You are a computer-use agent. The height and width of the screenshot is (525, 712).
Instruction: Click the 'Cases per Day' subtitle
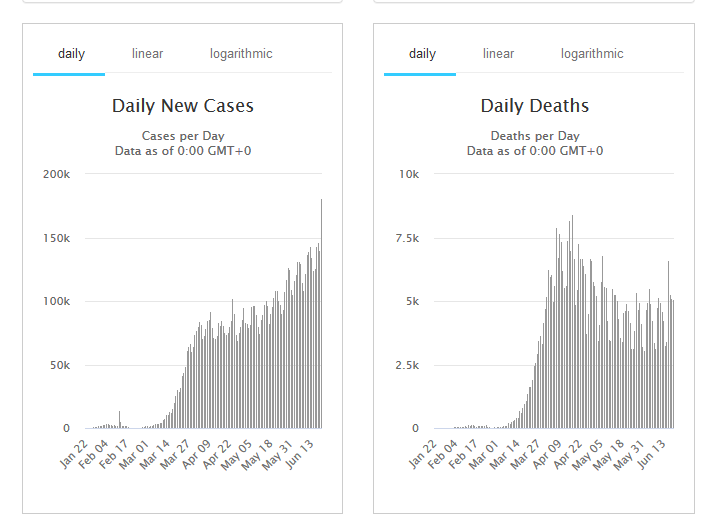click(183, 136)
